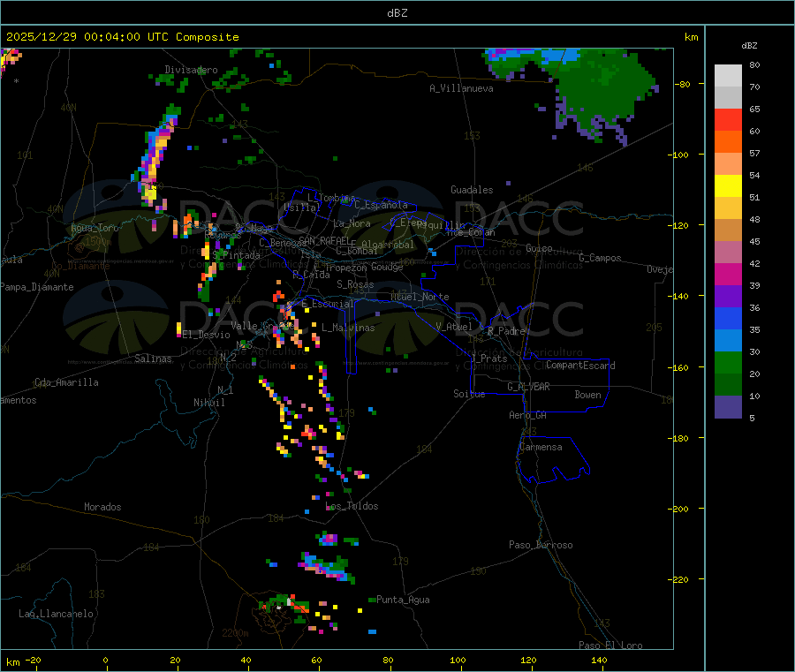Click the Carmensa place label
This screenshot has height=672, width=795.
[x=541, y=447]
